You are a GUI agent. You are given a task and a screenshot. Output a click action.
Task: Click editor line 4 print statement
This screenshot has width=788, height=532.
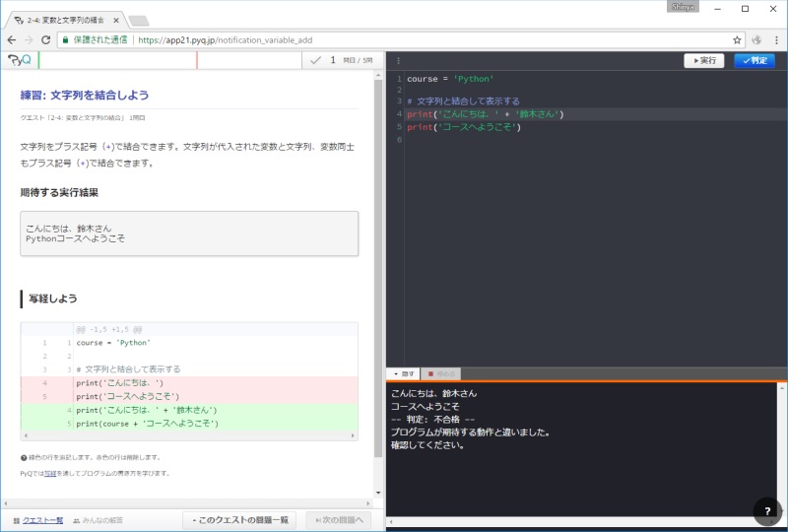(x=486, y=114)
